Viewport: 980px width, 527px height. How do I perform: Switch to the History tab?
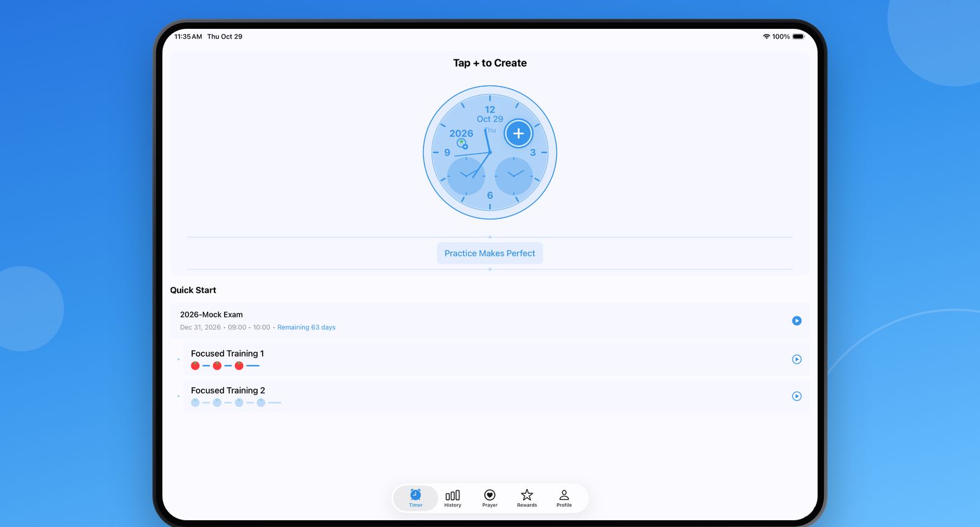pos(453,498)
